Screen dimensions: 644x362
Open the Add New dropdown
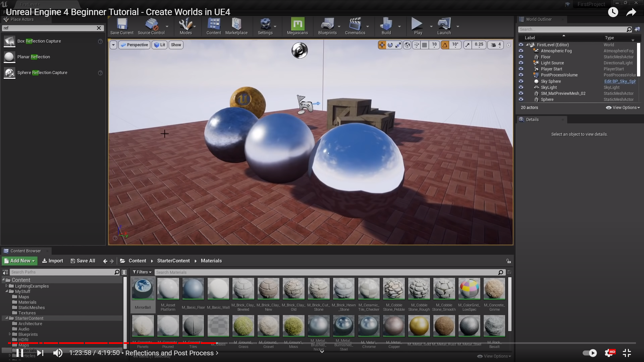tap(19, 261)
